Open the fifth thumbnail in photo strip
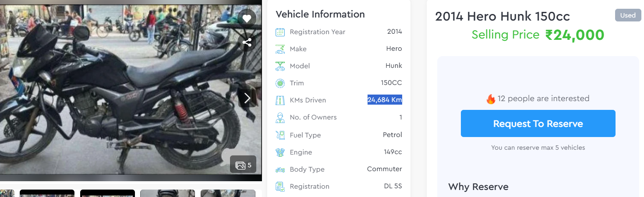 [228, 193]
